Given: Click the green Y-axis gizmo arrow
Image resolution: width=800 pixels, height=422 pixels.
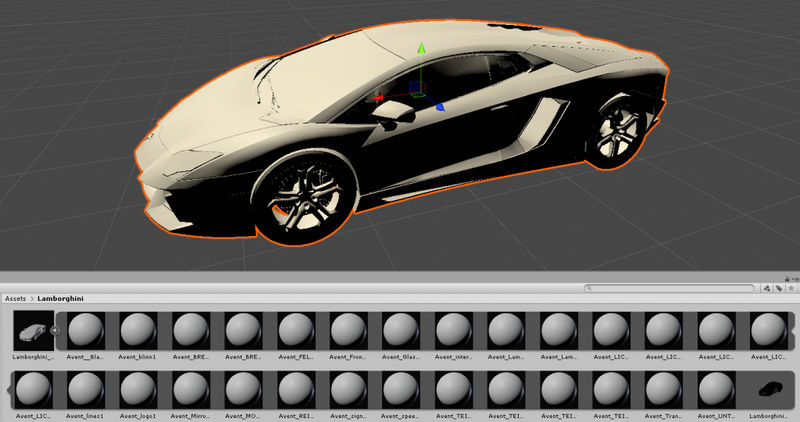Looking at the screenshot, I should [x=421, y=48].
